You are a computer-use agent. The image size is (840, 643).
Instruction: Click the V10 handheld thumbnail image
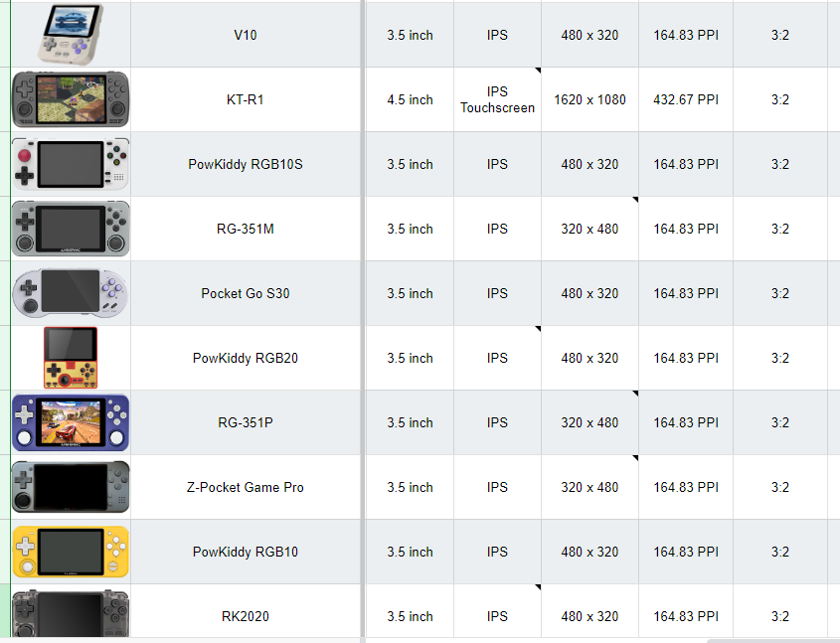tap(71, 34)
